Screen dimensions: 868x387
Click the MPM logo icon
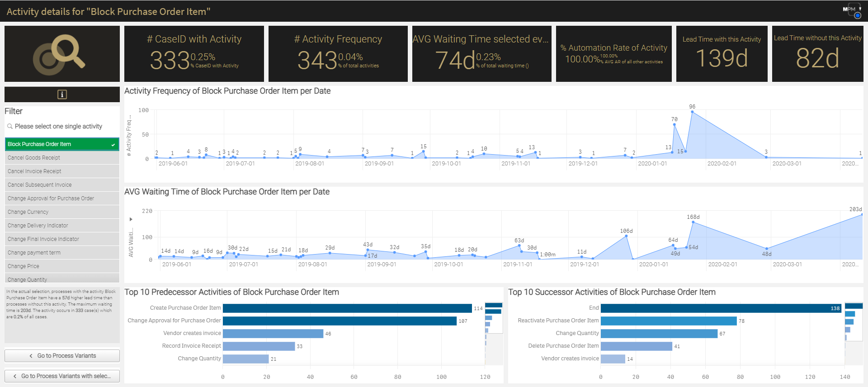[x=852, y=10]
